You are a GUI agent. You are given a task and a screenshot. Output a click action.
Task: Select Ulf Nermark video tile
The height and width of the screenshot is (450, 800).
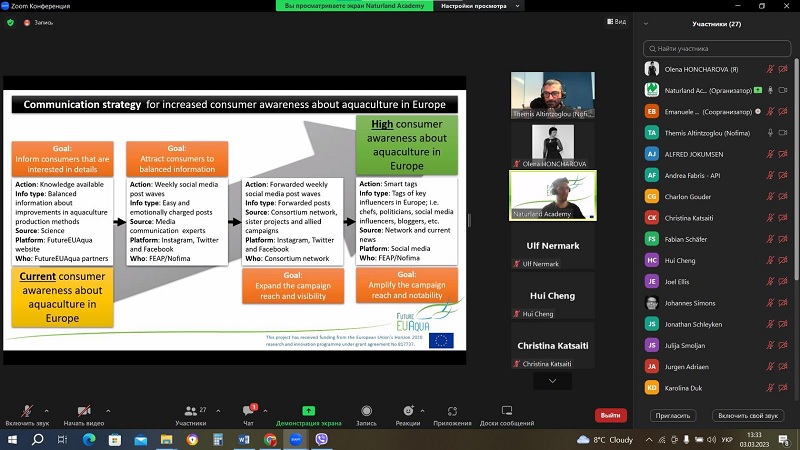(553, 245)
